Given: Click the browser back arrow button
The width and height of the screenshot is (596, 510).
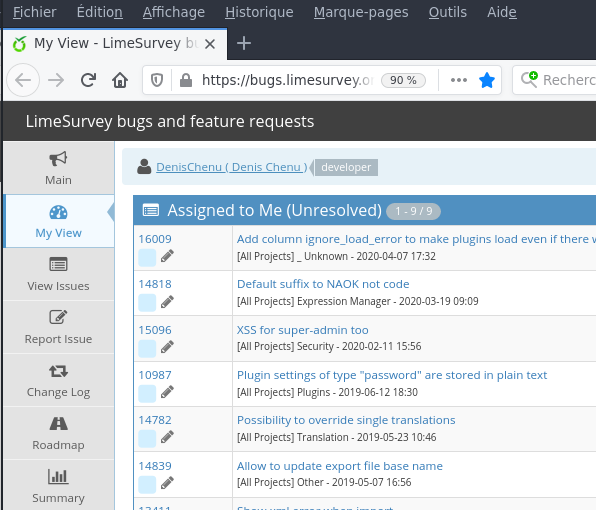Looking at the screenshot, I should coord(23,80).
